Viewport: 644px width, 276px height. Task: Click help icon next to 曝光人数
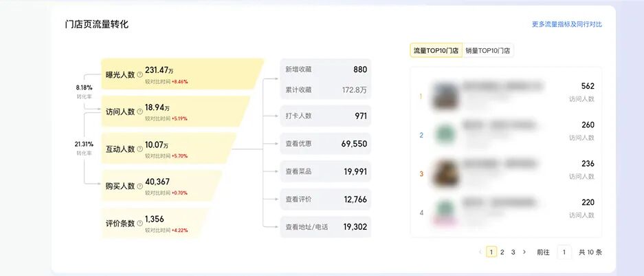(x=140, y=74)
